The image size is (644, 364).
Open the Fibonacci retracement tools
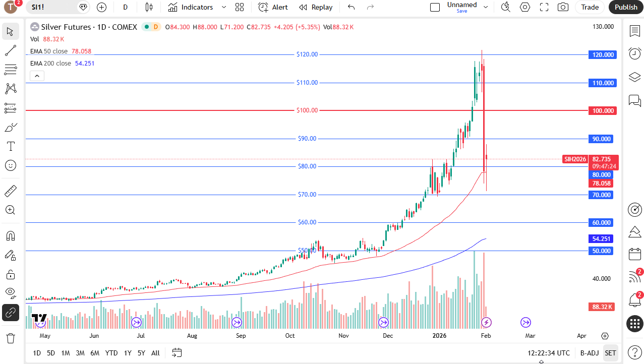[x=10, y=70]
